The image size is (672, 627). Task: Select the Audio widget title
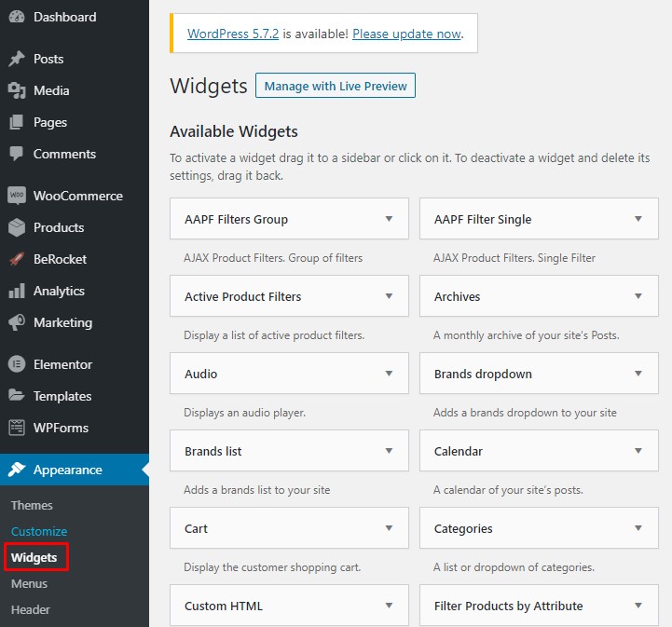coord(201,374)
